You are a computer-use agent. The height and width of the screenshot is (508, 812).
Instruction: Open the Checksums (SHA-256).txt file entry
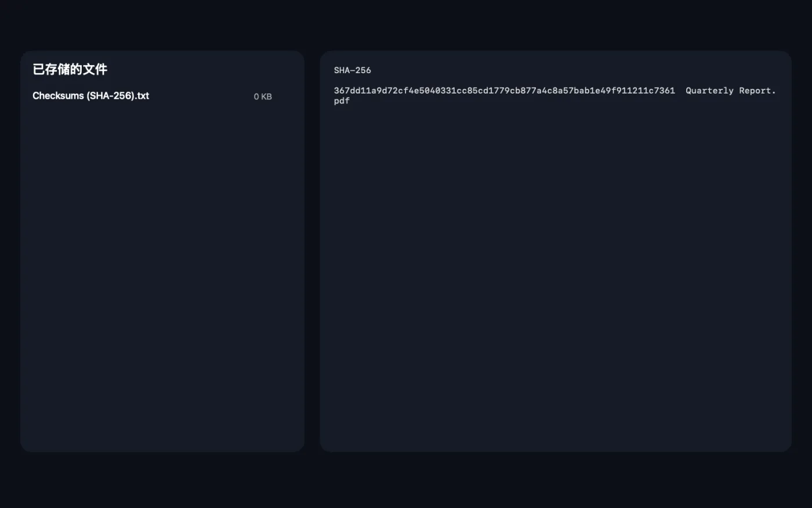coord(152,96)
